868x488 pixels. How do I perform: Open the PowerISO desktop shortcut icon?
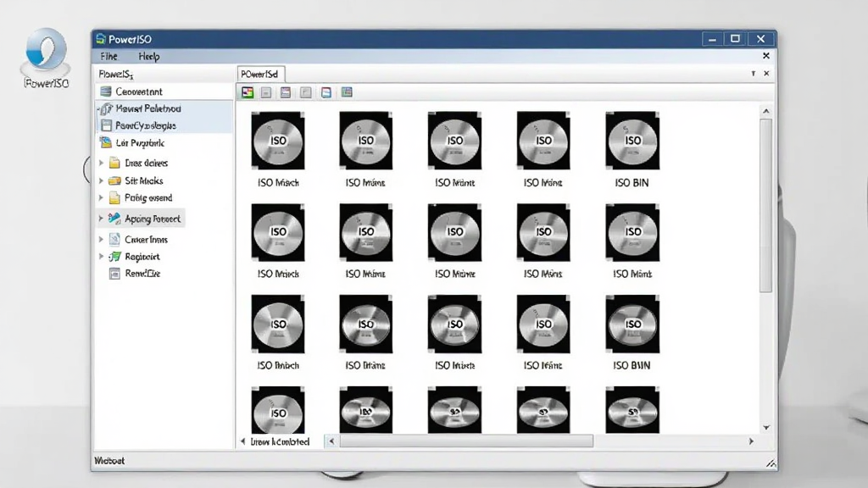click(46, 58)
